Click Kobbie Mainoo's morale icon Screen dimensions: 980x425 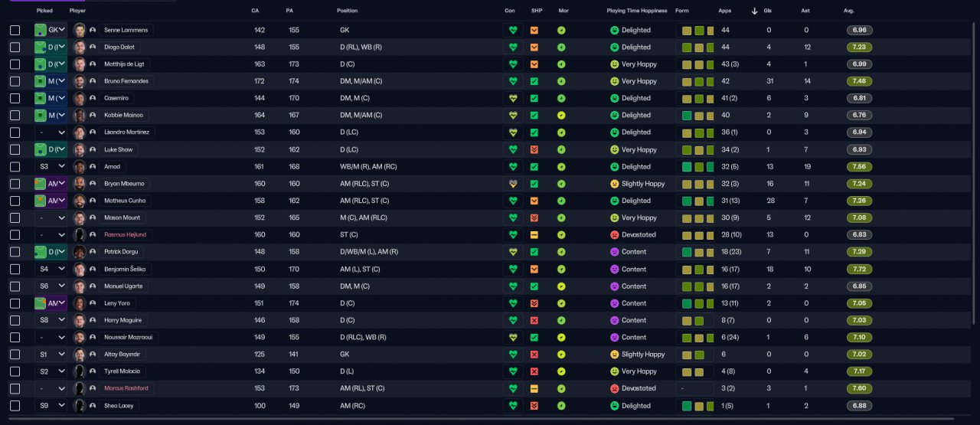click(561, 116)
